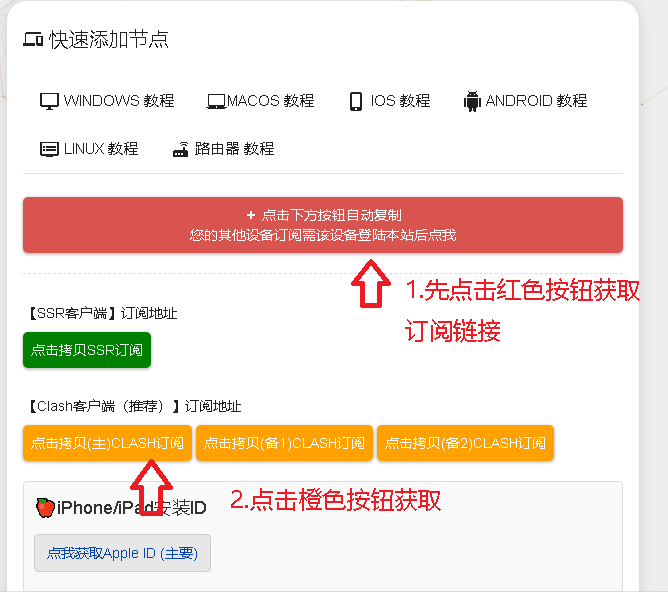Screen dimensions: 668x592
Task: Open the LINUX 教程 tab
Action: click(89, 149)
